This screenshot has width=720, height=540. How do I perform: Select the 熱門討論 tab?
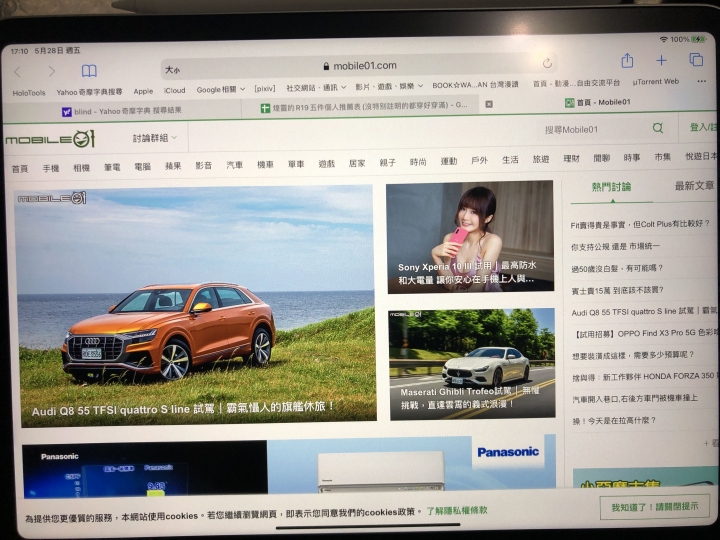pos(611,187)
